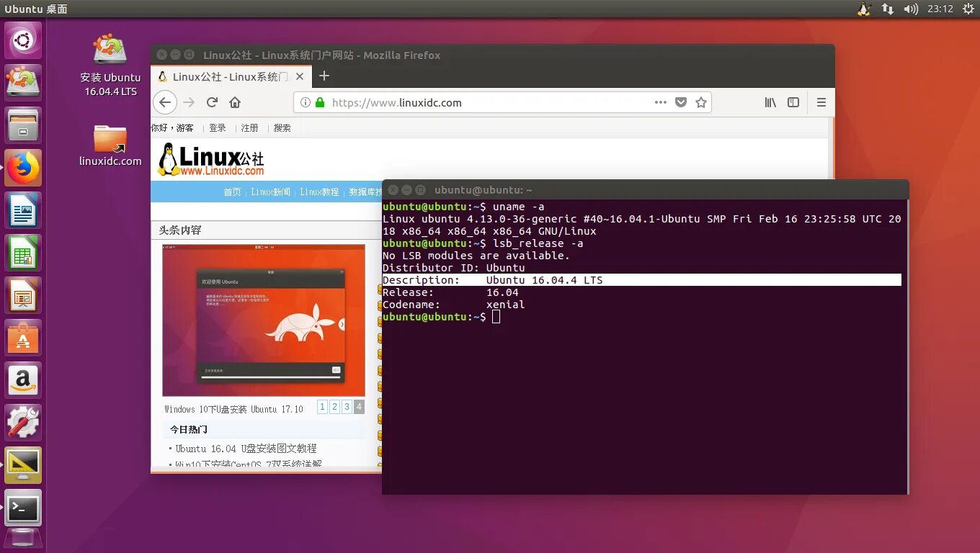
Task: Select the Linux公社 Firefox tab
Action: 231,76
